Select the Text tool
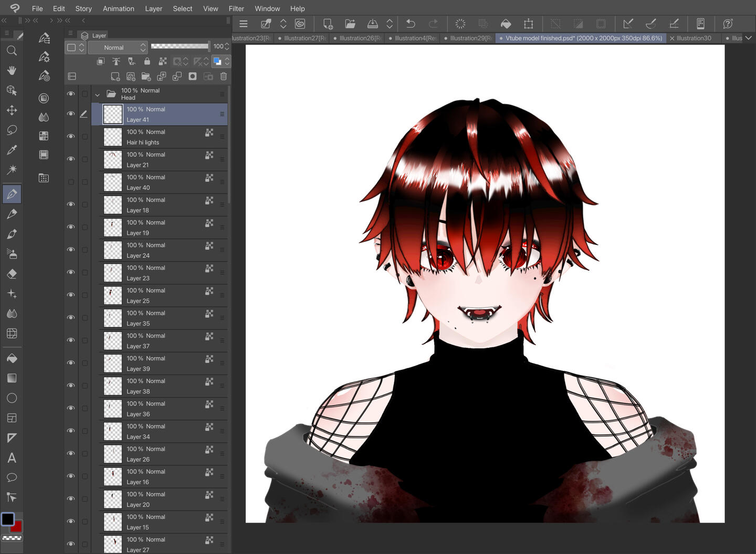Screen dimensions: 756x554 click(12, 458)
